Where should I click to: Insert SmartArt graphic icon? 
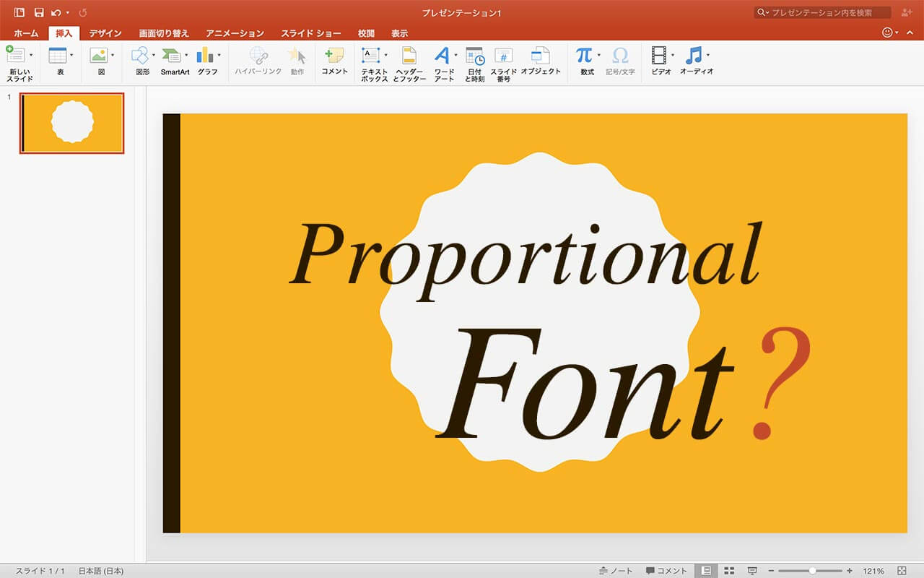pos(171,56)
